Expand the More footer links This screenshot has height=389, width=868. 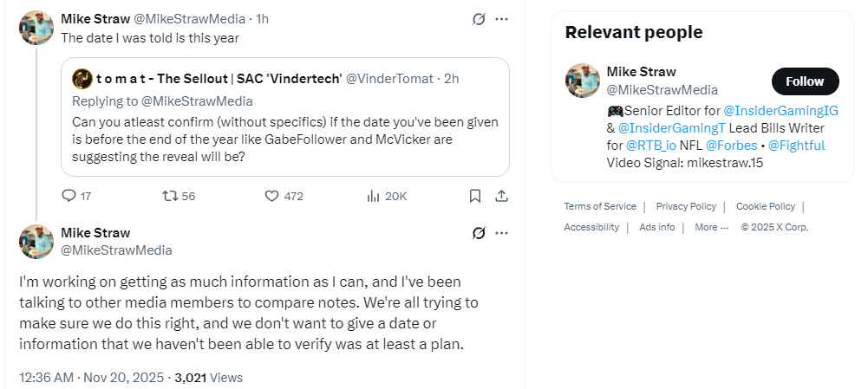click(x=712, y=228)
